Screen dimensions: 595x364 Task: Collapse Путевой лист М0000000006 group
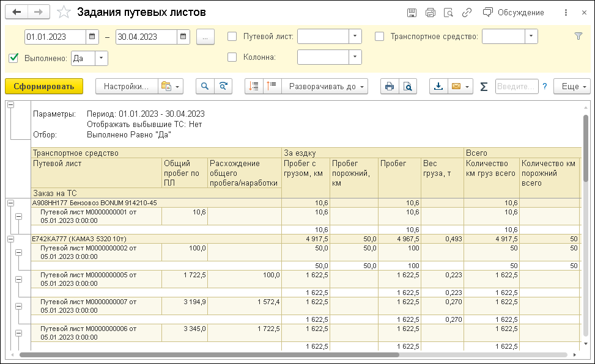coord(18,333)
